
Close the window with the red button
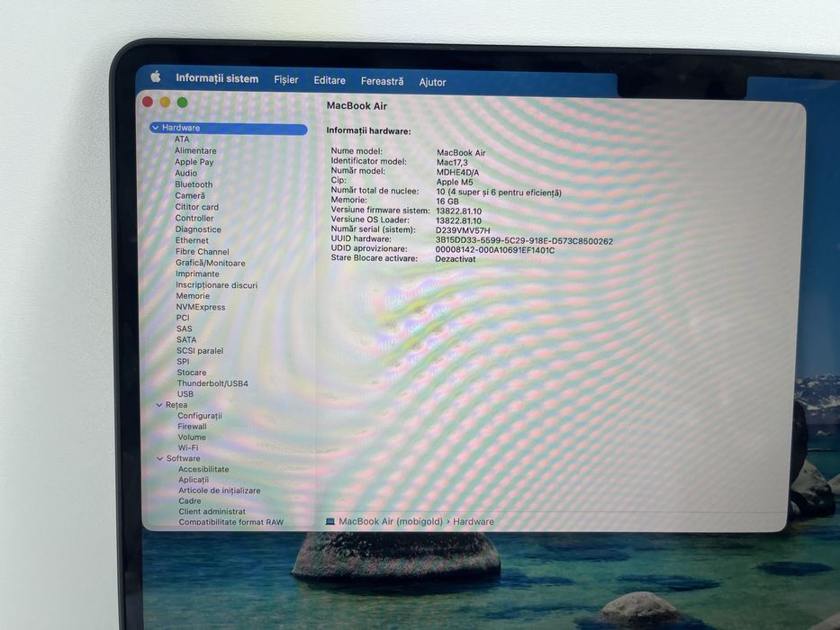click(148, 102)
